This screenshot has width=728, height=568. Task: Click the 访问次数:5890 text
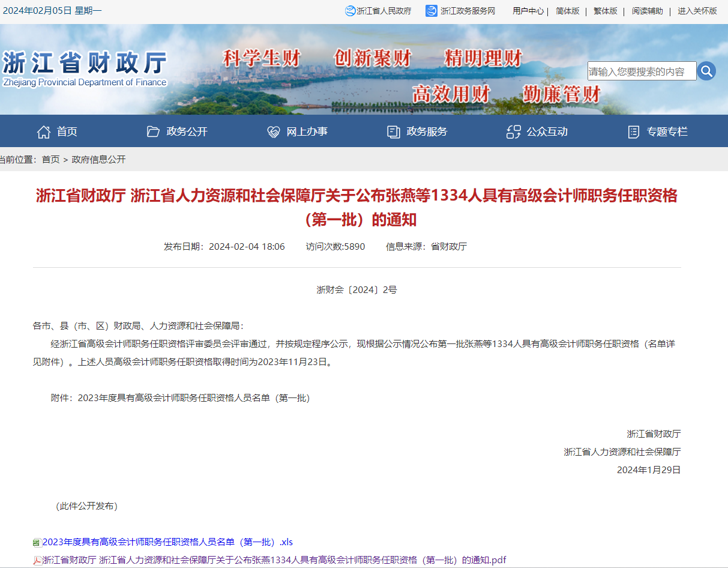coord(335,246)
